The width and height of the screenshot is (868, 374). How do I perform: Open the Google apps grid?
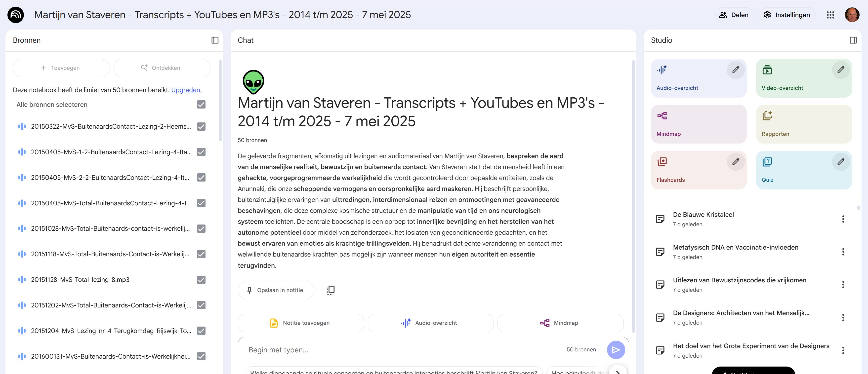pos(830,15)
